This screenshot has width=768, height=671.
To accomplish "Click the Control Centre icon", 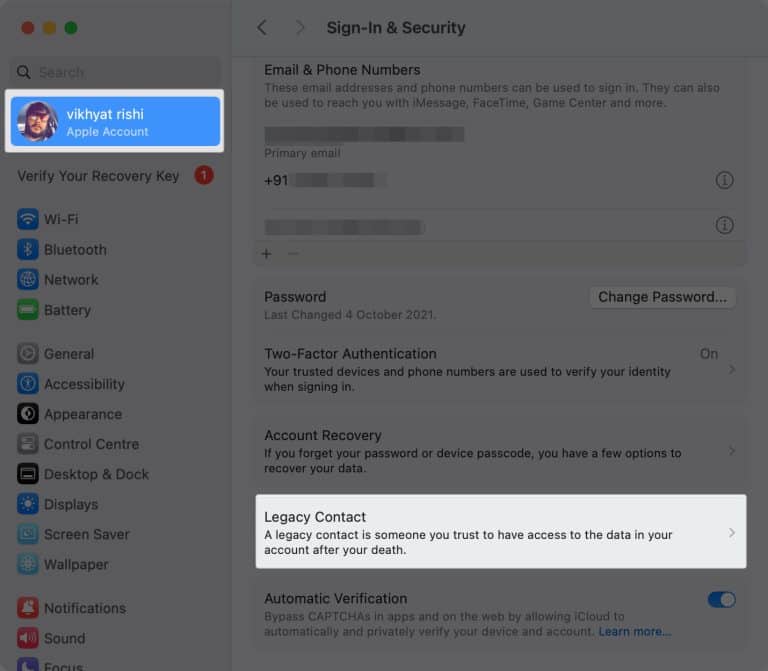I will (x=28, y=444).
